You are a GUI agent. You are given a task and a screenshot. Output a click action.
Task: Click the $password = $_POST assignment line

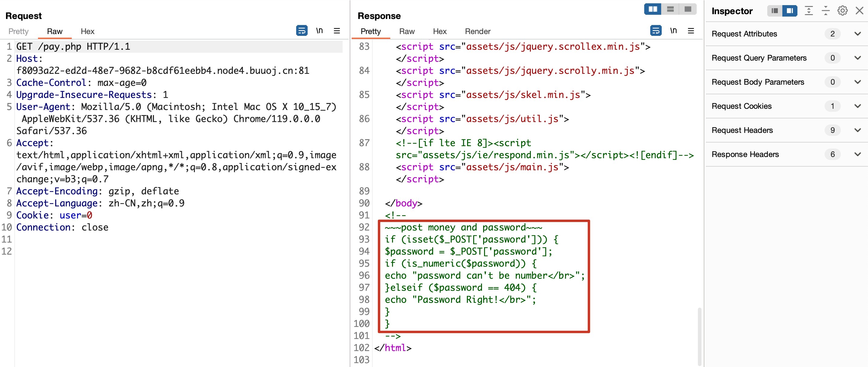click(x=469, y=252)
